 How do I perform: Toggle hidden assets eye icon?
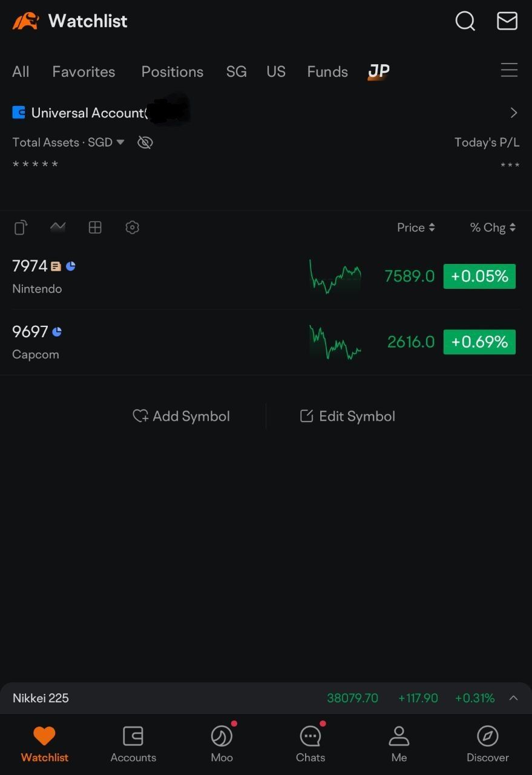pos(145,142)
